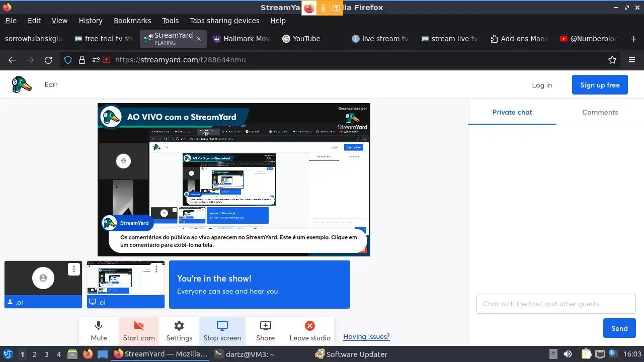
Task: Click the main live stream preview
Action: (x=234, y=179)
